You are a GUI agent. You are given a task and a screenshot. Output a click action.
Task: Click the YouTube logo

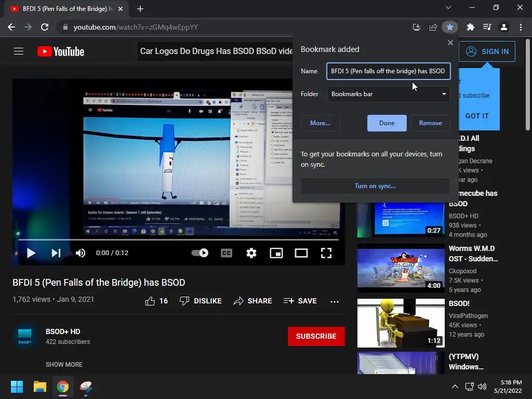(x=61, y=51)
